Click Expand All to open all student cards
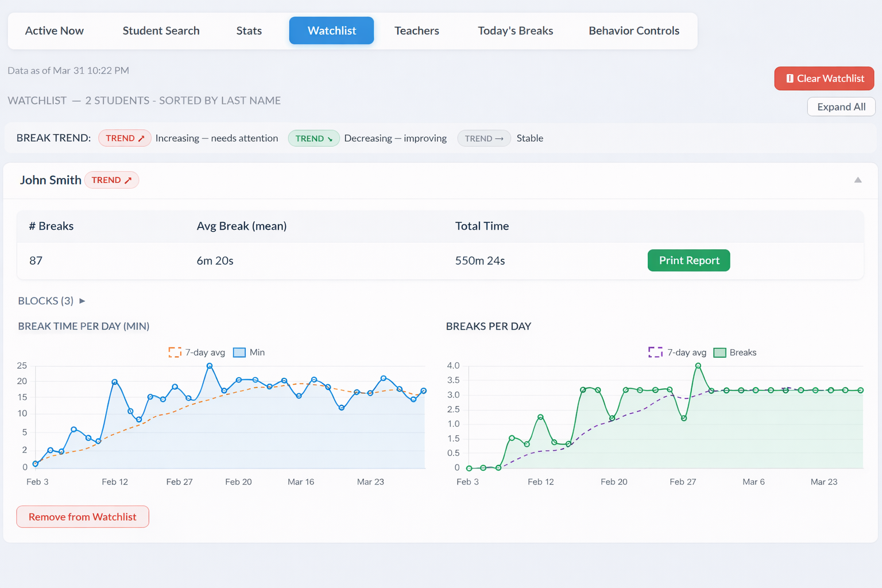The width and height of the screenshot is (882, 588). coord(841,107)
